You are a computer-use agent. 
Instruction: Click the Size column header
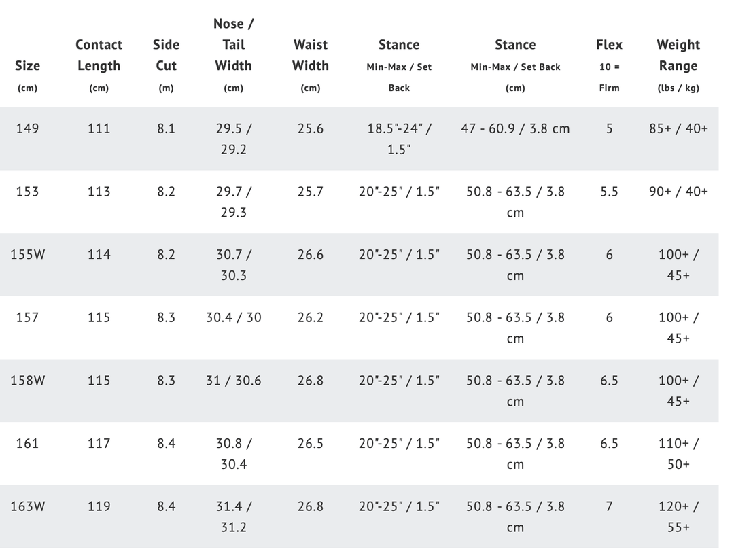tap(27, 66)
